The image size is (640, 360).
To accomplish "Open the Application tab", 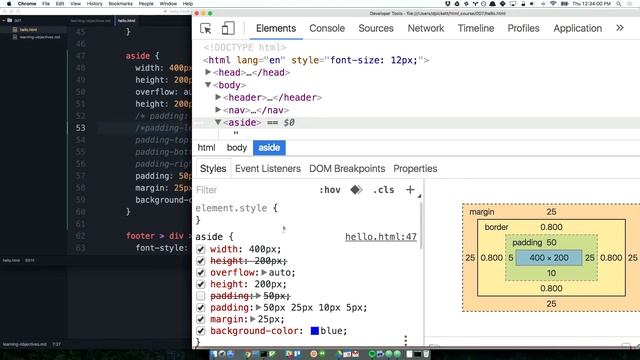I will [x=578, y=28].
